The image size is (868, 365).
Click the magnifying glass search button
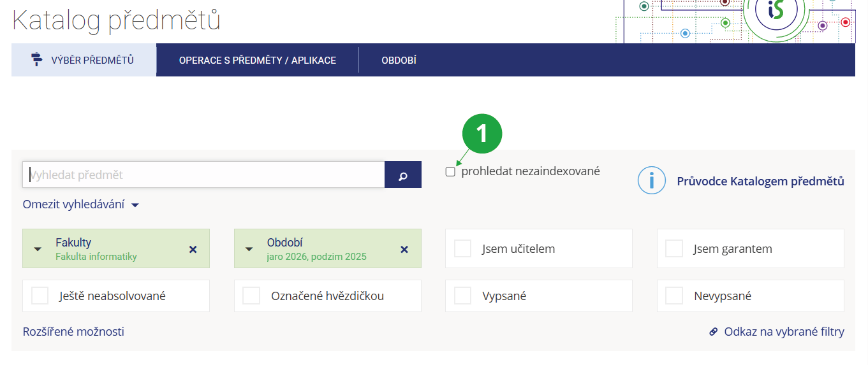click(x=402, y=175)
